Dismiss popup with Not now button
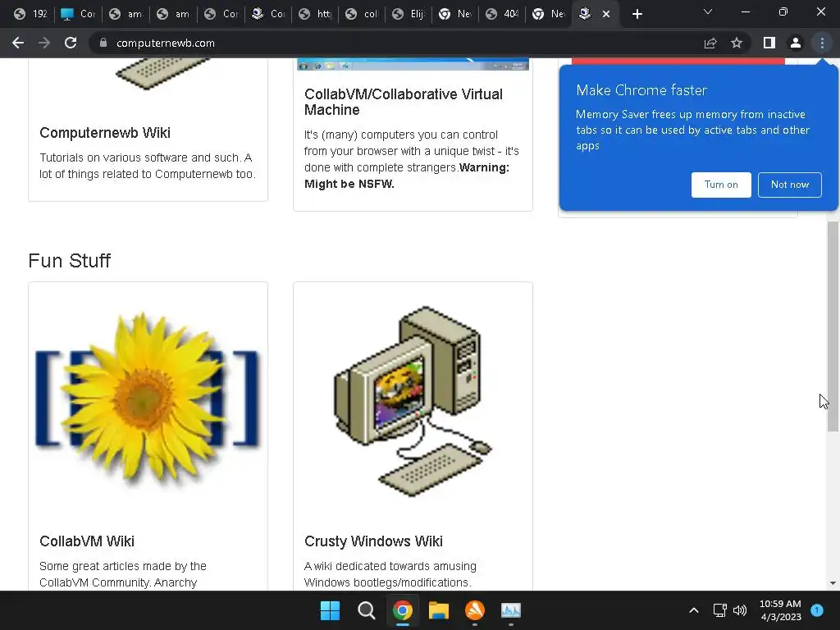The height and width of the screenshot is (630, 840). 790,185
